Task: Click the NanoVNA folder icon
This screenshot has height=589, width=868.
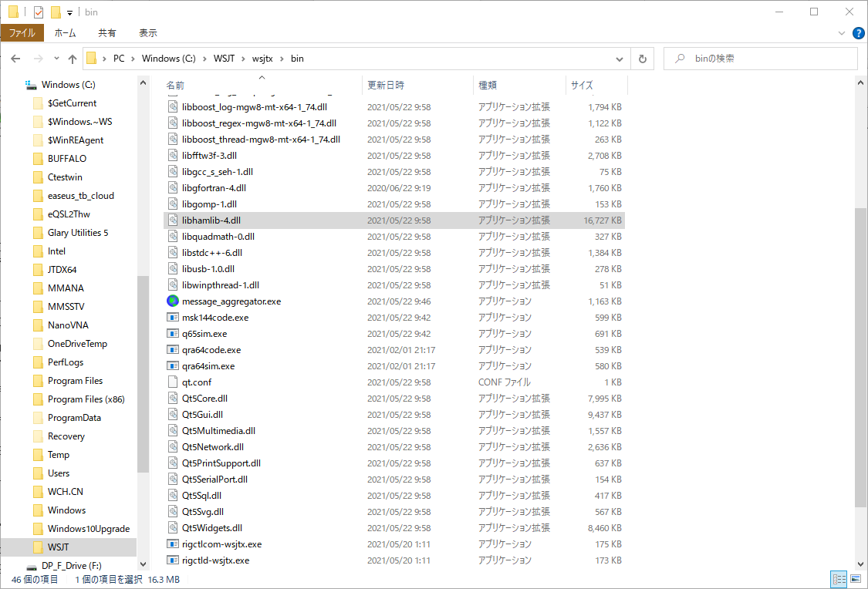Action: coord(39,325)
